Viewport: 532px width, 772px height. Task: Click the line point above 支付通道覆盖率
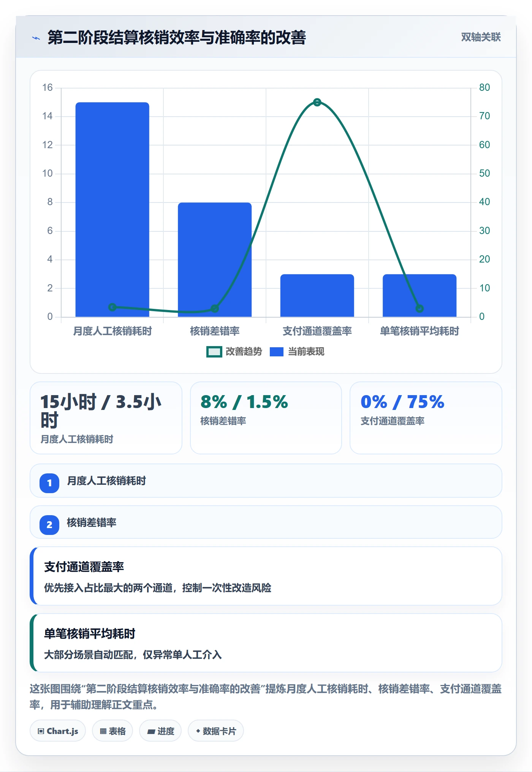(317, 102)
